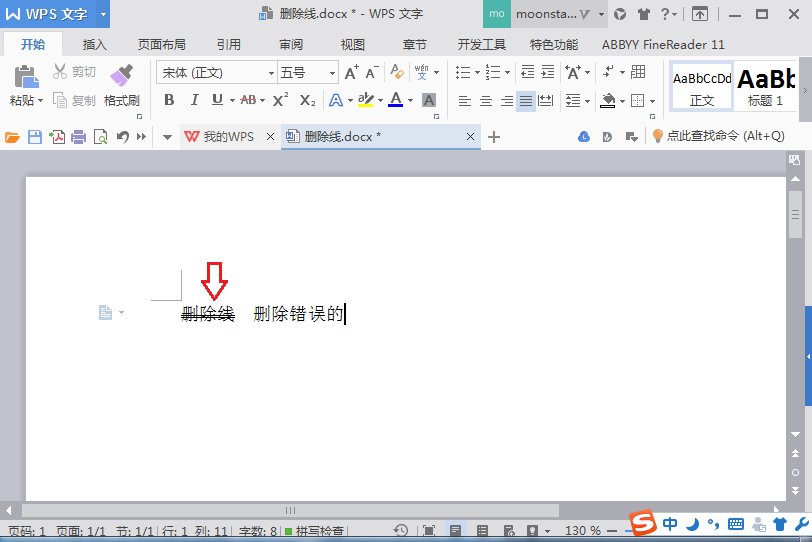Apply right text alignment

point(506,100)
